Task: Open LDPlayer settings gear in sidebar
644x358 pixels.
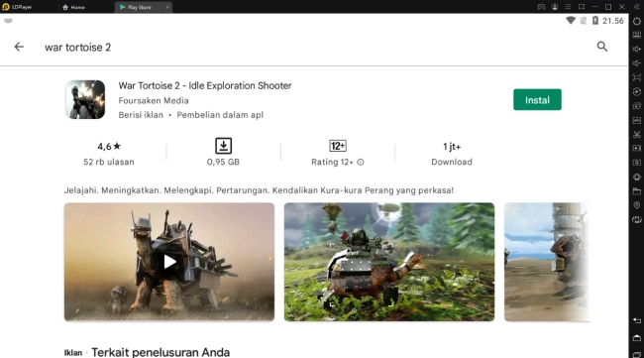Action: 637,21
